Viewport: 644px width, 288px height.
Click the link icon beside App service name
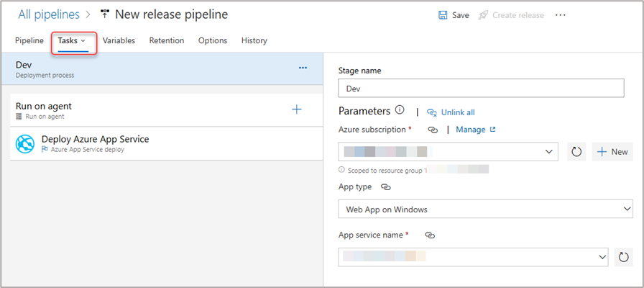tap(431, 235)
